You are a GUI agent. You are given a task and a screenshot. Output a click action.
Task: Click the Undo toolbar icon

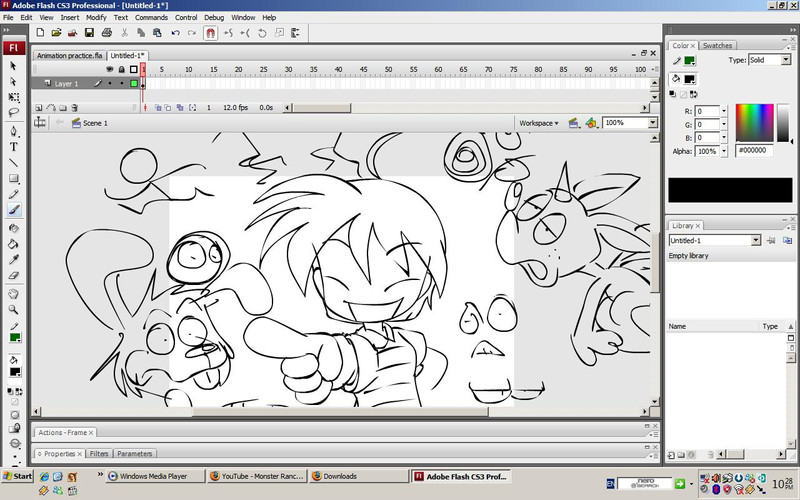(x=176, y=33)
